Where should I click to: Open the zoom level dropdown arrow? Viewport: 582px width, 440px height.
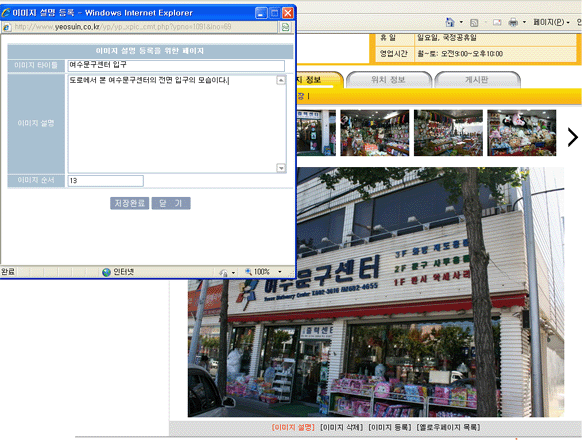[279, 272]
